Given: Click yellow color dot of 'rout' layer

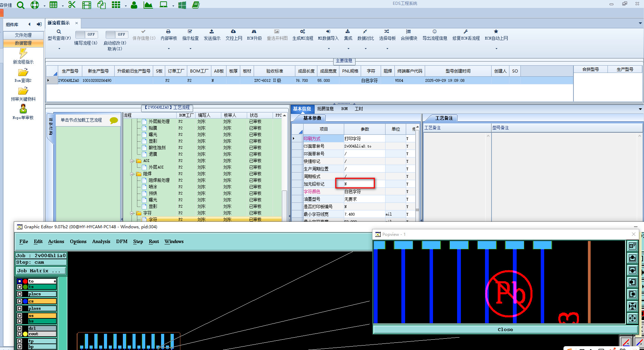Looking at the screenshot, I should (25, 334).
